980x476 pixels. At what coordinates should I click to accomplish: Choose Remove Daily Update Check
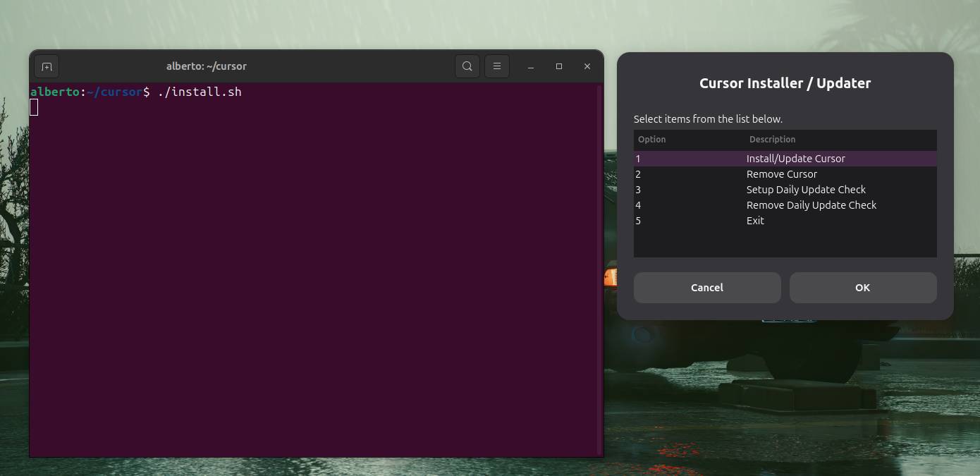click(x=785, y=205)
